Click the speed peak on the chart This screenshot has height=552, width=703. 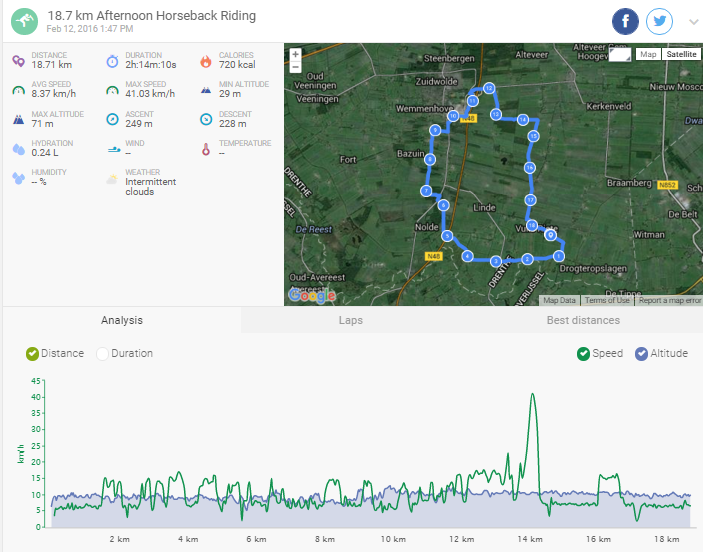click(x=532, y=394)
